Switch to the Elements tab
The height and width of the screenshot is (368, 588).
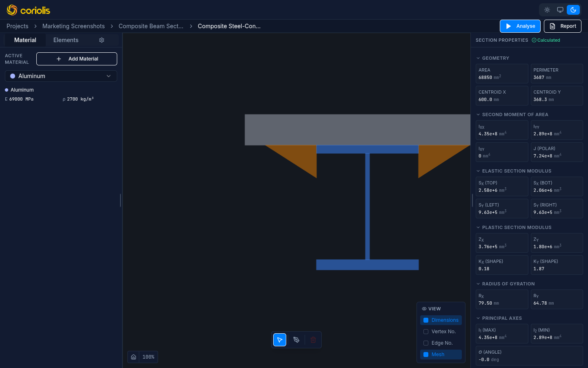pos(66,40)
